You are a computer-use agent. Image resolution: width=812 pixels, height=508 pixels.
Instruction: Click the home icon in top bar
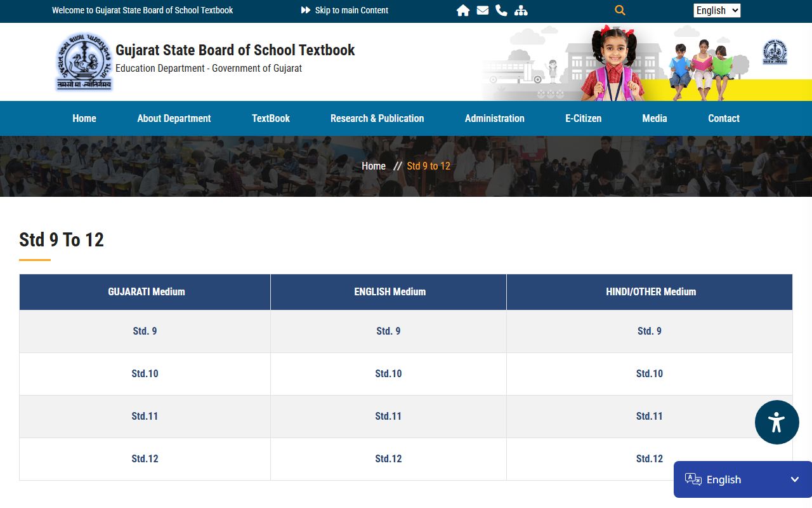463,10
